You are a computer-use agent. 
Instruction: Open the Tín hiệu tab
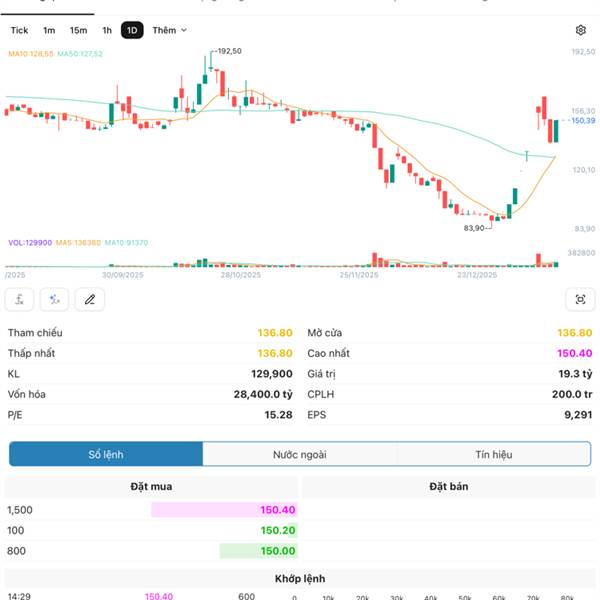494,454
